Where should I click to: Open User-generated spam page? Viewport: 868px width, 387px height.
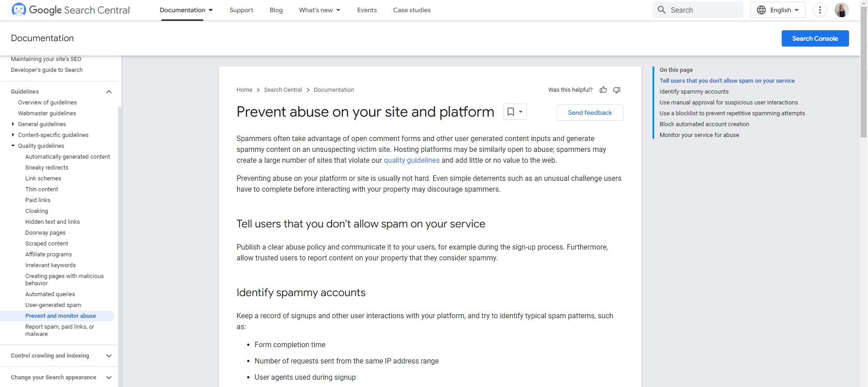[53, 305]
